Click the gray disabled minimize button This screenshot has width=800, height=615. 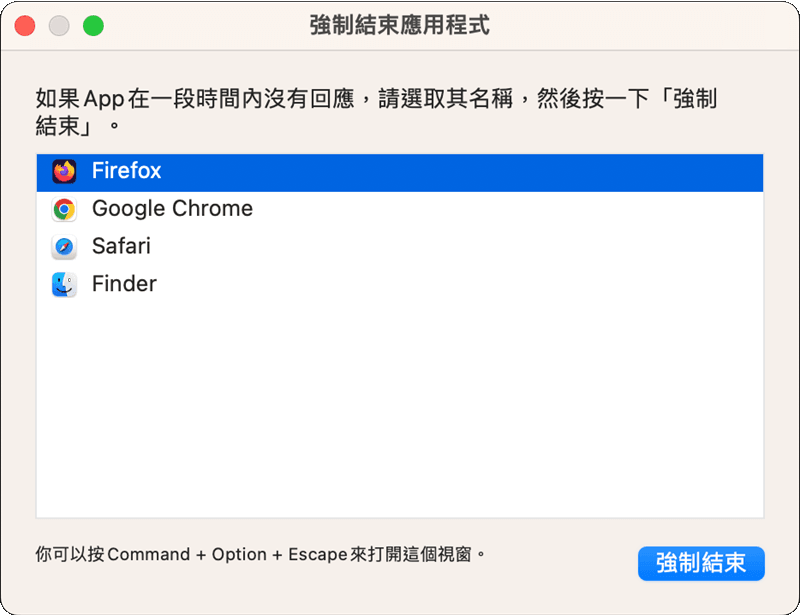pos(59,26)
